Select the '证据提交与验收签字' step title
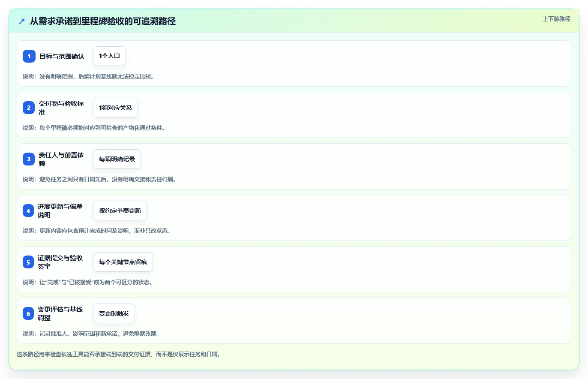The height and width of the screenshot is (379, 588). 60,262
